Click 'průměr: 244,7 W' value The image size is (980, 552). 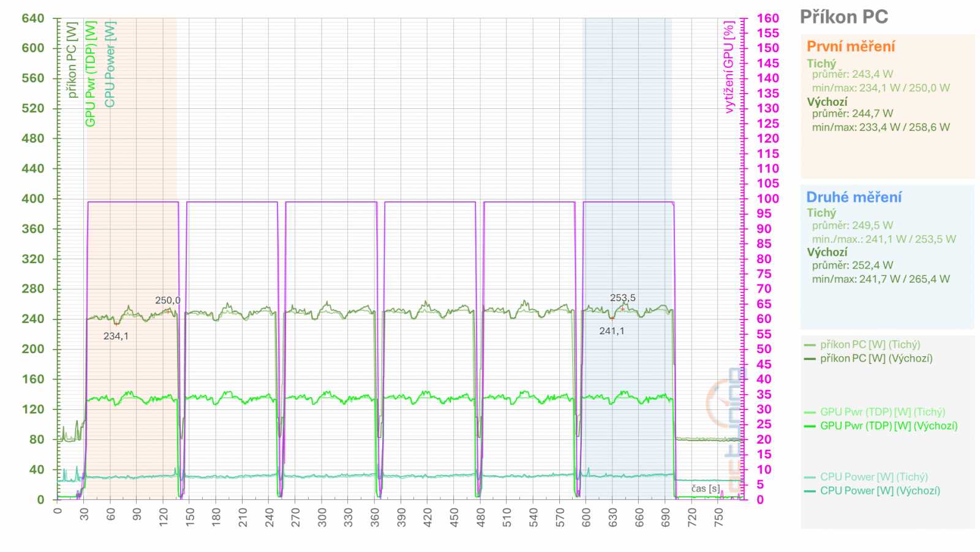coord(853,113)
